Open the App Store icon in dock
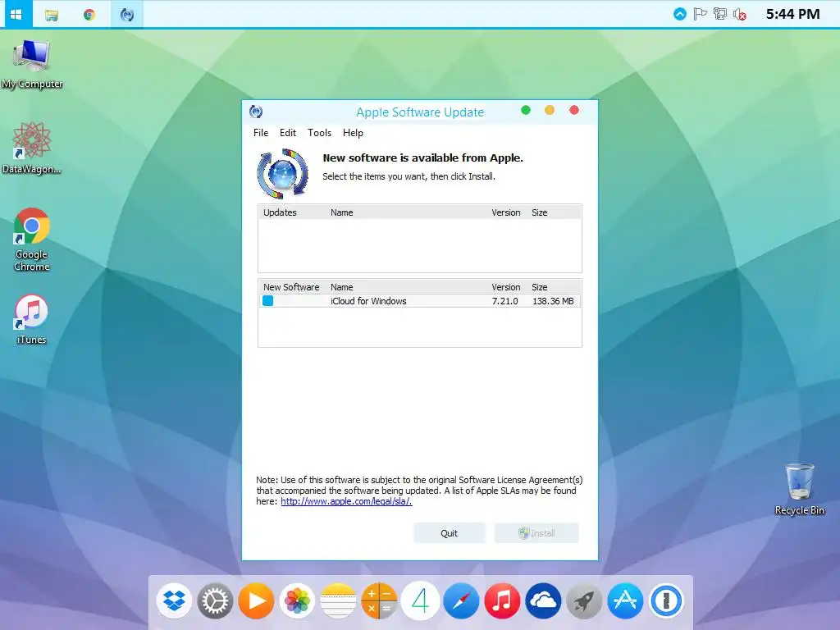 pos(625,600)
